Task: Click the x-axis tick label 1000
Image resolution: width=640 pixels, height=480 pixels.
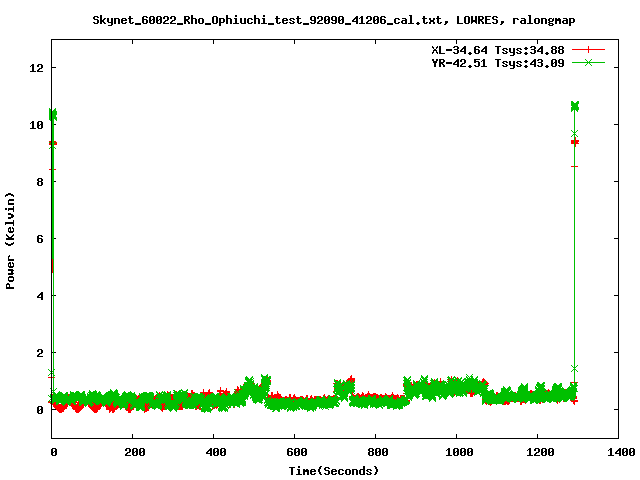Action: point(458,452)
